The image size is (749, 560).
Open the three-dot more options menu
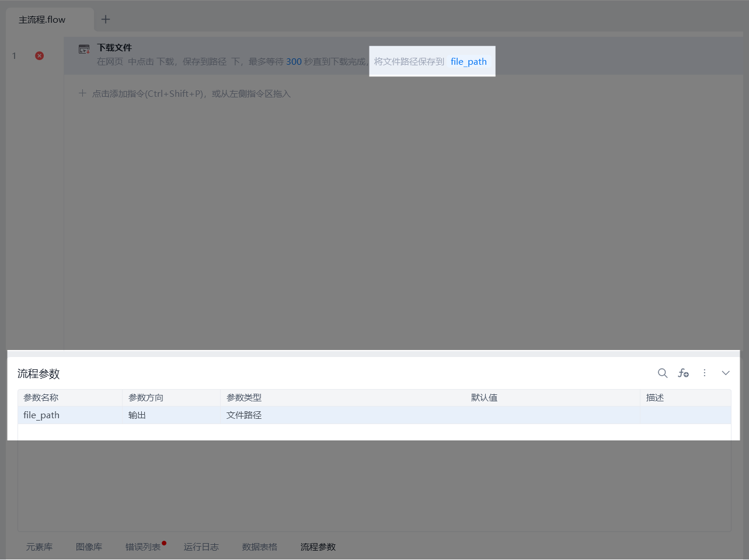(705, 373)
